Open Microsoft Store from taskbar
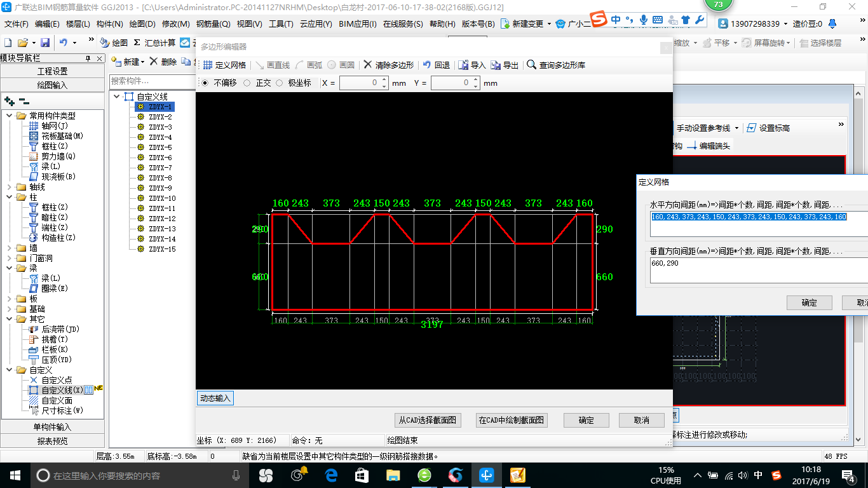Screen dimensions: 868x488 (x=362, y=475)
